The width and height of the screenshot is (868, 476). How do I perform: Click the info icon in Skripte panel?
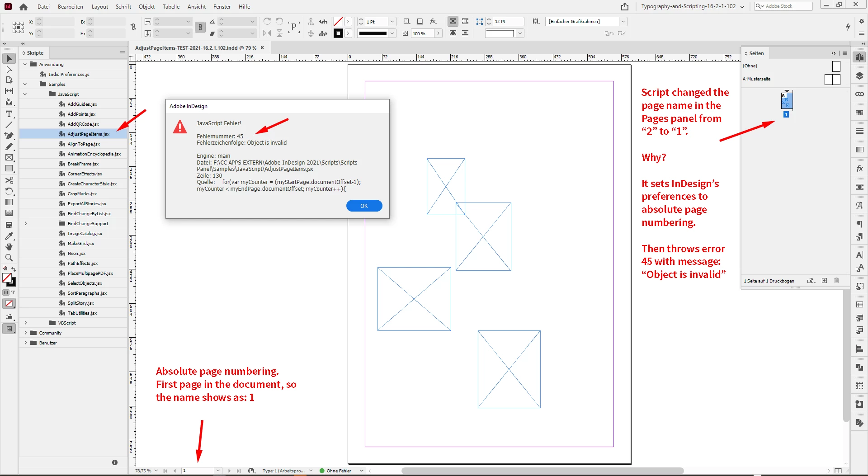(x=115, y=462)
